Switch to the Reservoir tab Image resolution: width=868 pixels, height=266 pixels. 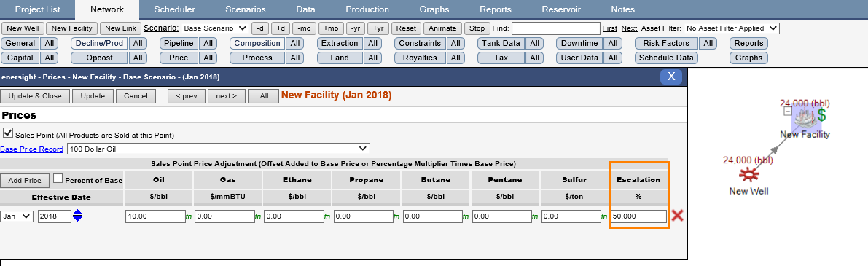(x=561, y=9)
